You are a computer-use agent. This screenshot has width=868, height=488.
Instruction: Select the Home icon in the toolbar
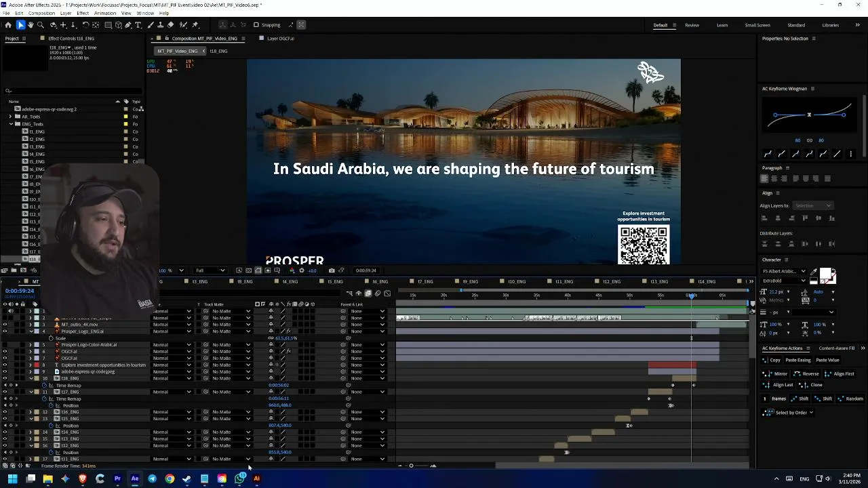click(8, 25)
